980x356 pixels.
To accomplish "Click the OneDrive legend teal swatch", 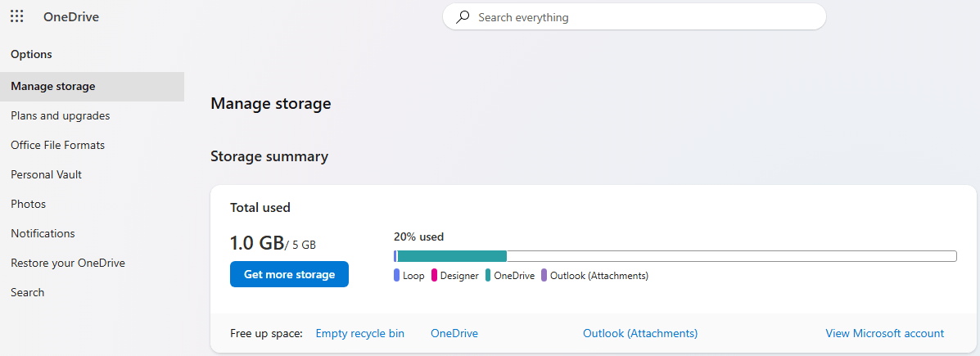I will point(487,276).
